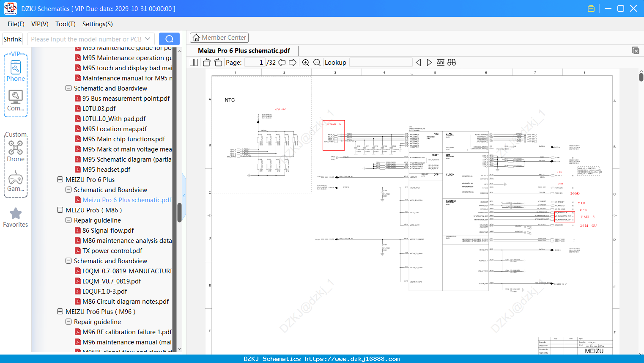Click the Shrink button
Screen dimensions: 644x363
point(12,39)
